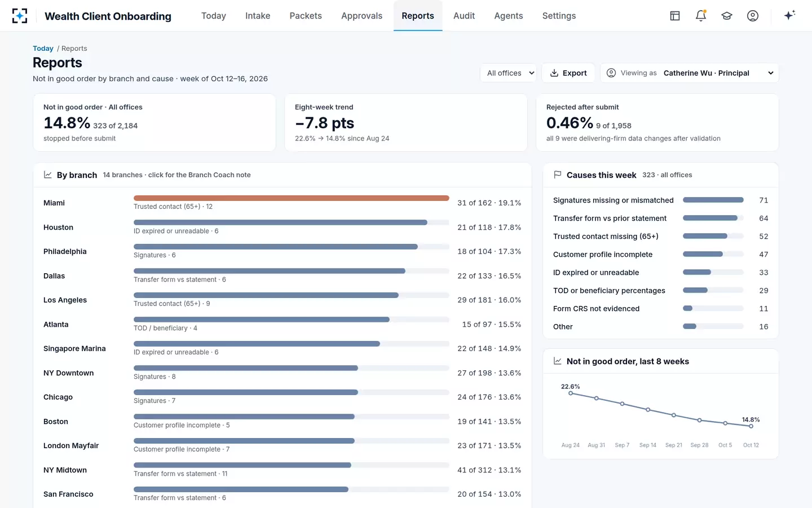
Task: Click the Los Angeles branch name
Action: [65, 300]
